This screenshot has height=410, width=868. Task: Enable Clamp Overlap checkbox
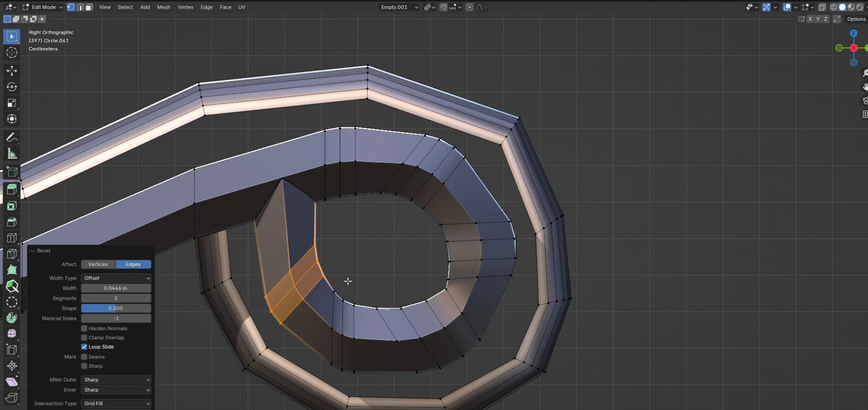click(84, 338)
